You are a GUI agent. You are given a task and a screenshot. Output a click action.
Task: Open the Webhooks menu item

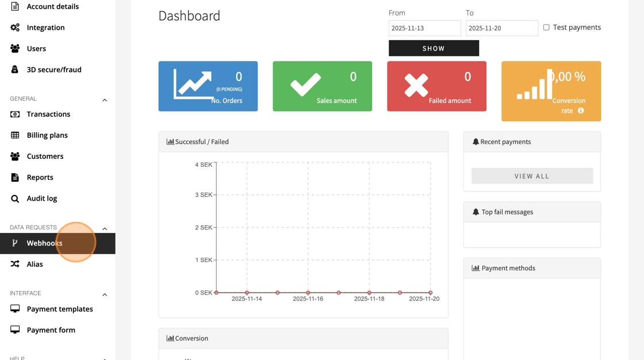pos(57,243)
